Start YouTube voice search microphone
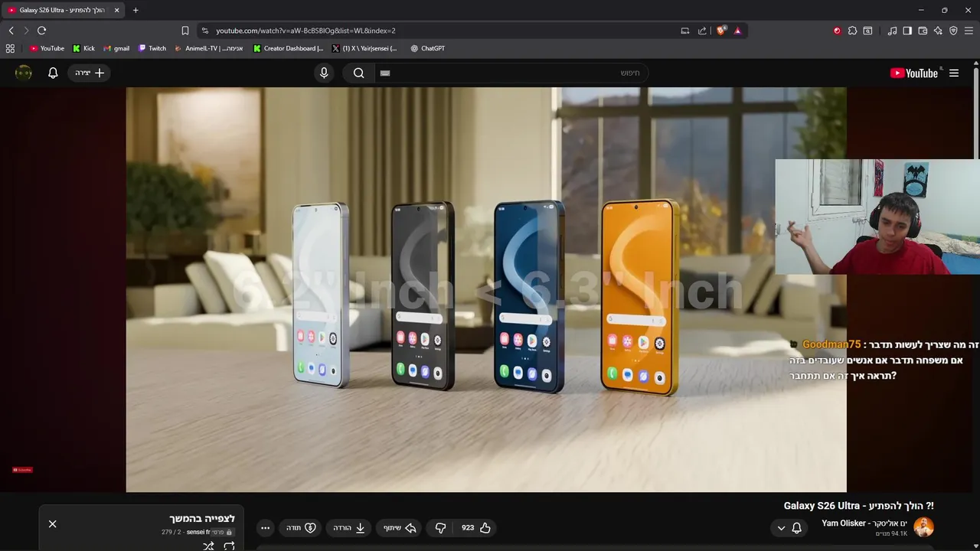This screenshot has height=551, width=980. [324, 73]
